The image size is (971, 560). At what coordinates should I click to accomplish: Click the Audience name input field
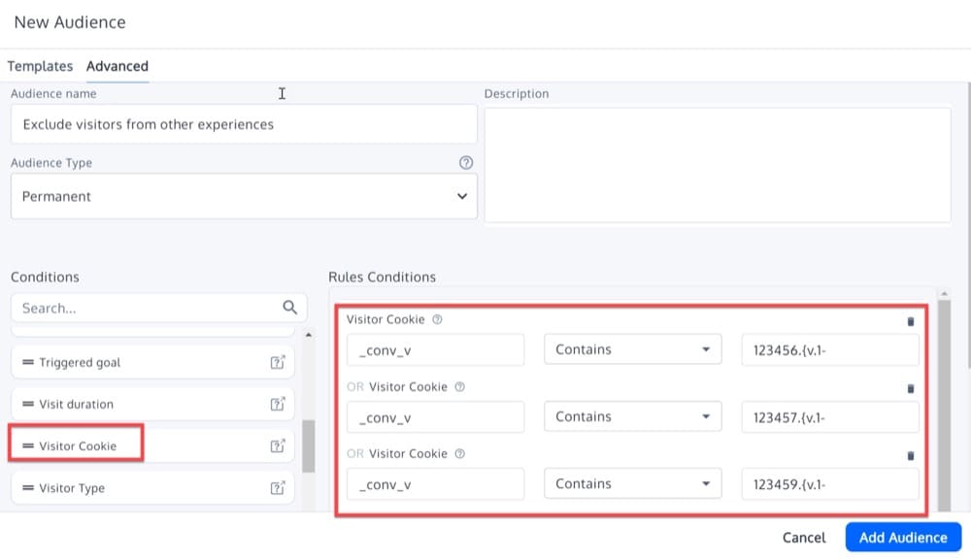[244, 124]
